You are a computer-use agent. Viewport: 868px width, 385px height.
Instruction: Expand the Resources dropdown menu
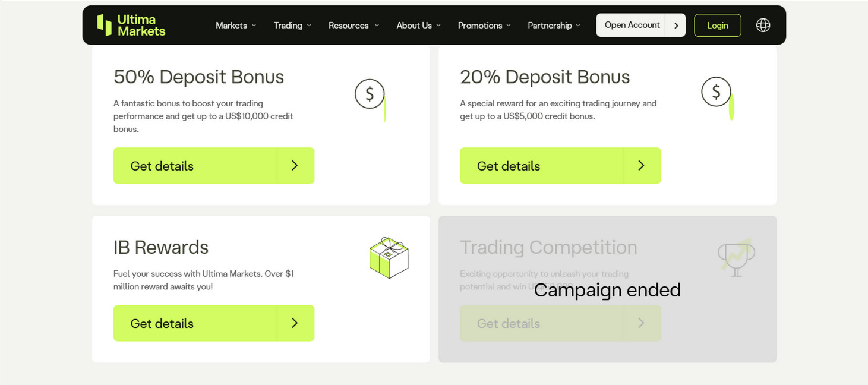coord(353,26)
